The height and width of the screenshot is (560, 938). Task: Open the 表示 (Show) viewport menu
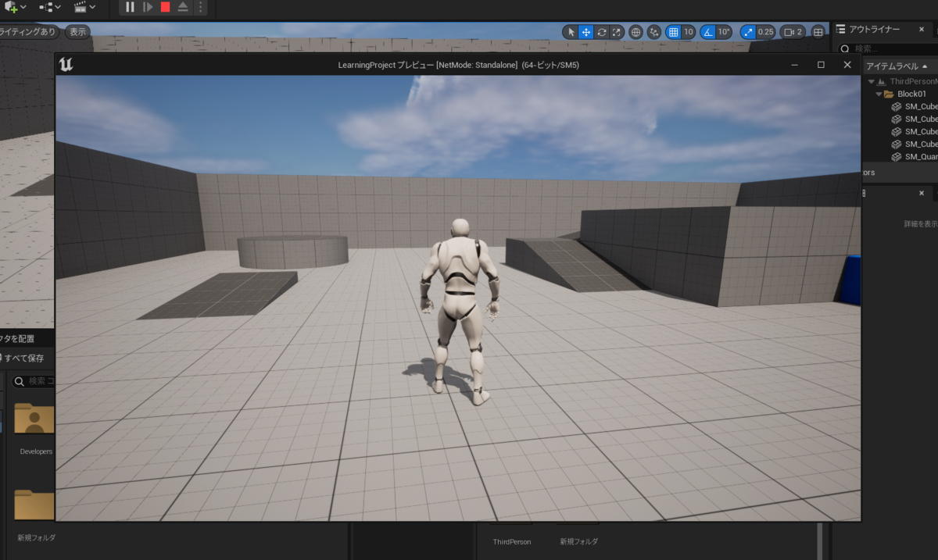pyautogui.click(x=77, y=32)
